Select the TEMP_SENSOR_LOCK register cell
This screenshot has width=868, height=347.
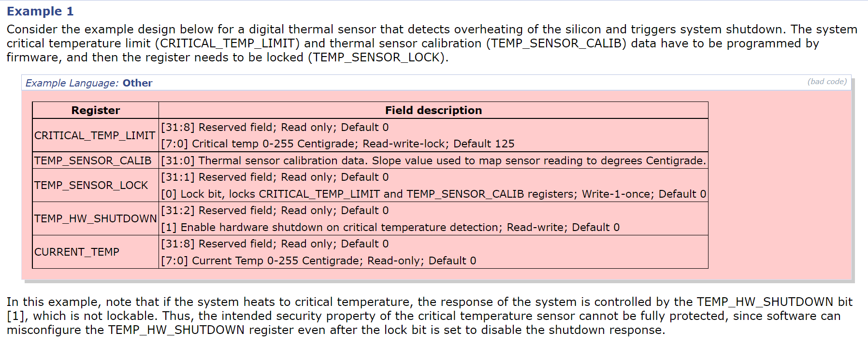click(91, 185)
